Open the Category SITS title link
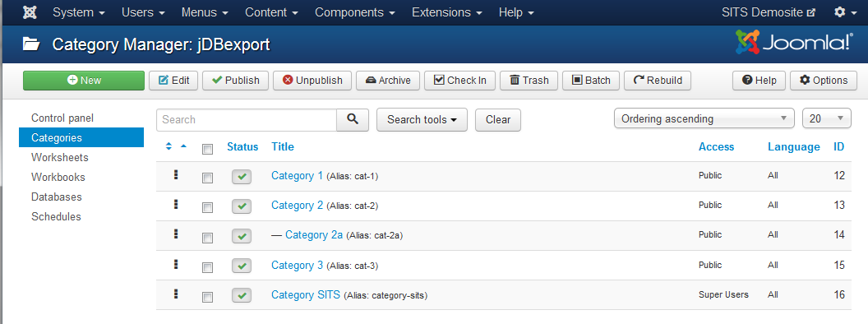Screen dimensions: 868x324 coord(306,294)
